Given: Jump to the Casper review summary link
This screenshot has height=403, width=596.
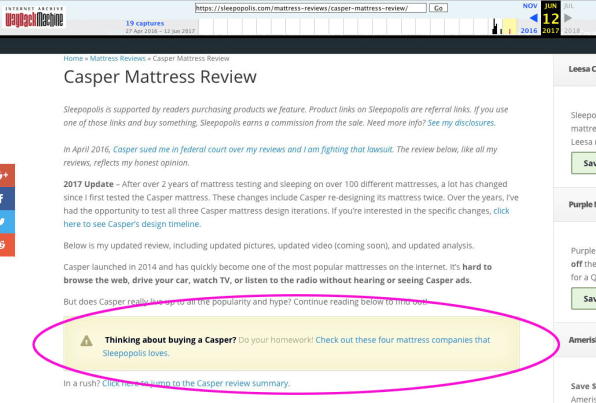Looking at the screenshot, I should [x=196, y=383].
